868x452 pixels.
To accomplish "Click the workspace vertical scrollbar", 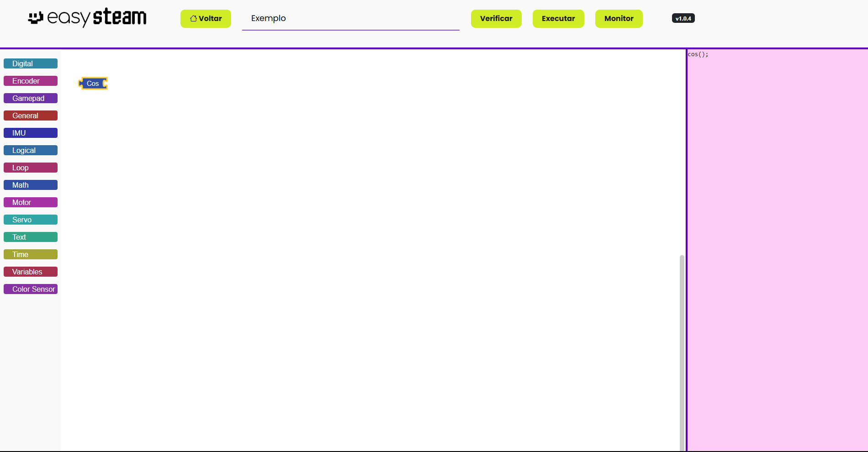I will coord(682,352).
